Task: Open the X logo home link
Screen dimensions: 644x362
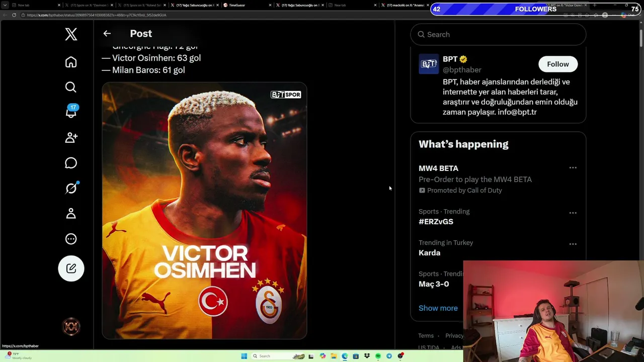Action: tap(71, 34)
